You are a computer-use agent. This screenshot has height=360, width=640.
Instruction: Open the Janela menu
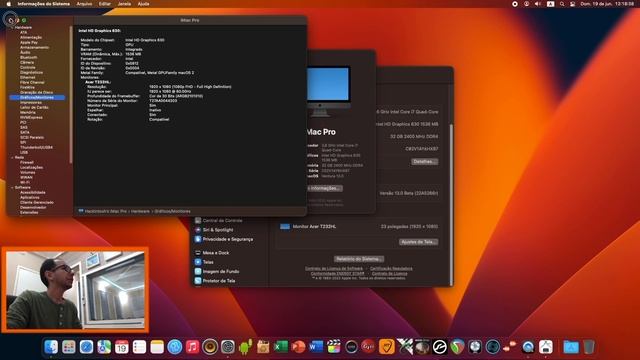pyautogui.click(x=124, y=4)
